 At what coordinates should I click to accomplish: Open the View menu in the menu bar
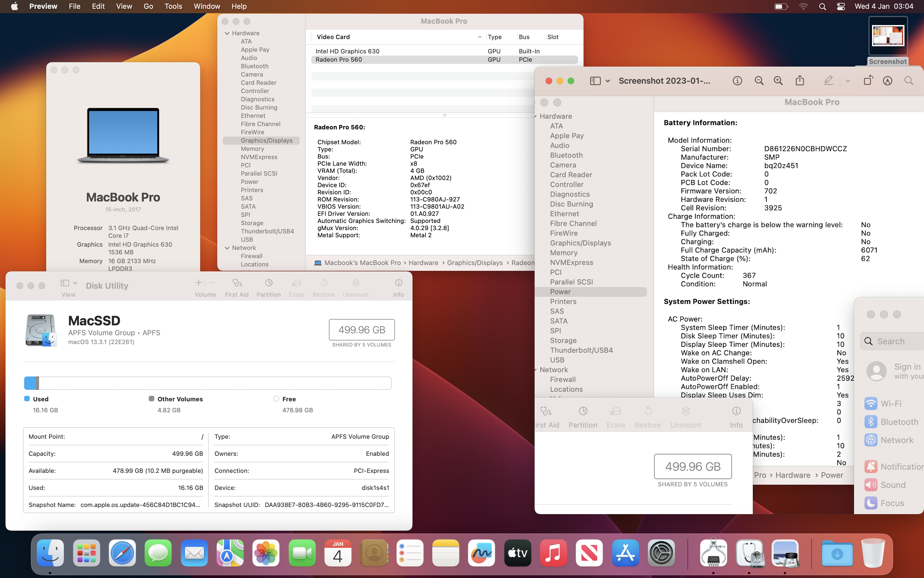click(124, 7)
